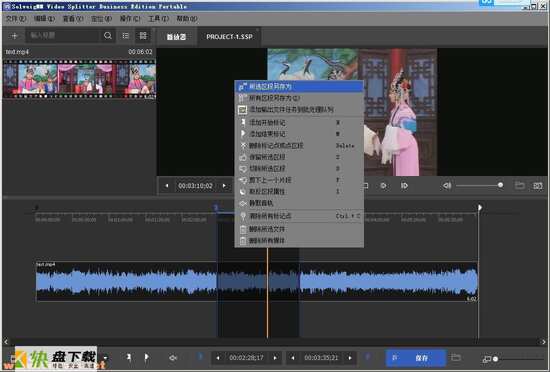The height and width of the screenshot is (372, 550).
Task: Click the segment start time 00:02:28:17 field
Action: coord(246,358)
